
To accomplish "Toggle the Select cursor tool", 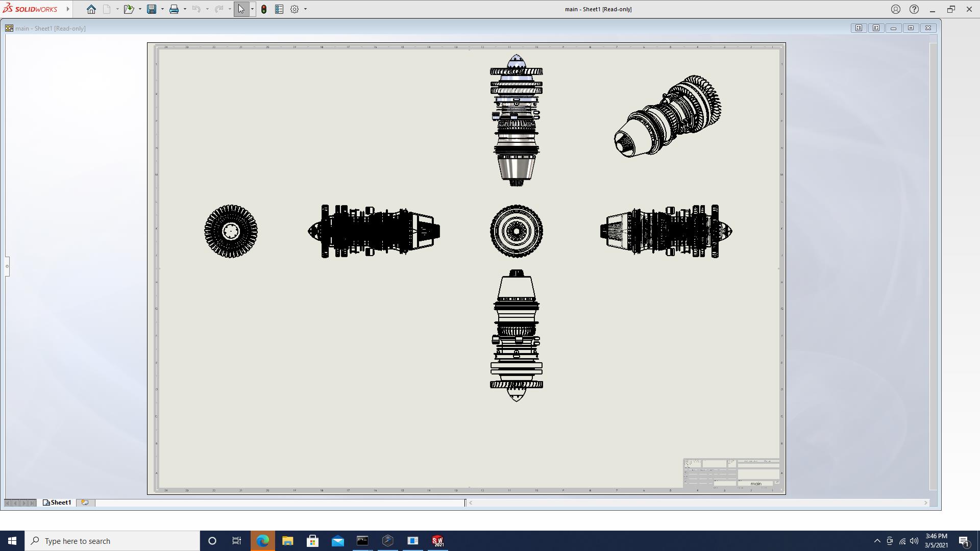I will click(241, 9).
